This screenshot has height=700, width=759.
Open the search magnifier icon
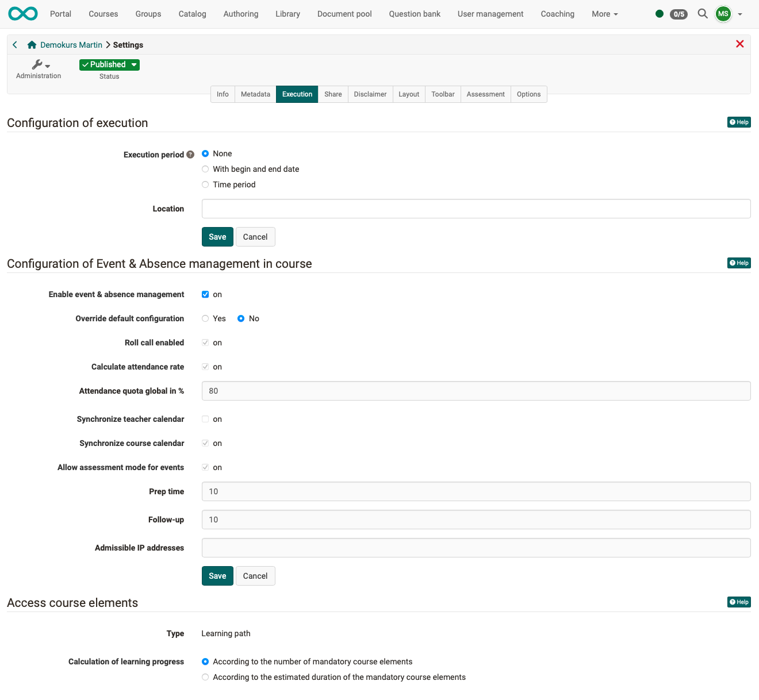point(702,14)
